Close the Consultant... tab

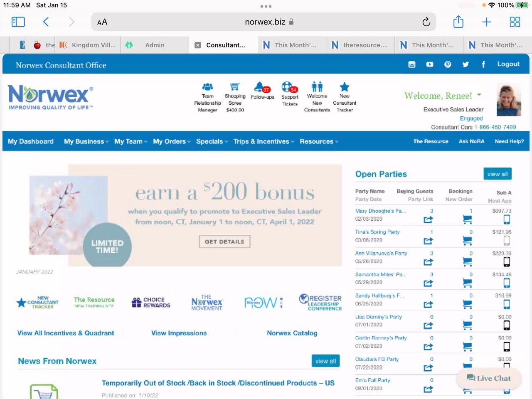tap(198, 45)
